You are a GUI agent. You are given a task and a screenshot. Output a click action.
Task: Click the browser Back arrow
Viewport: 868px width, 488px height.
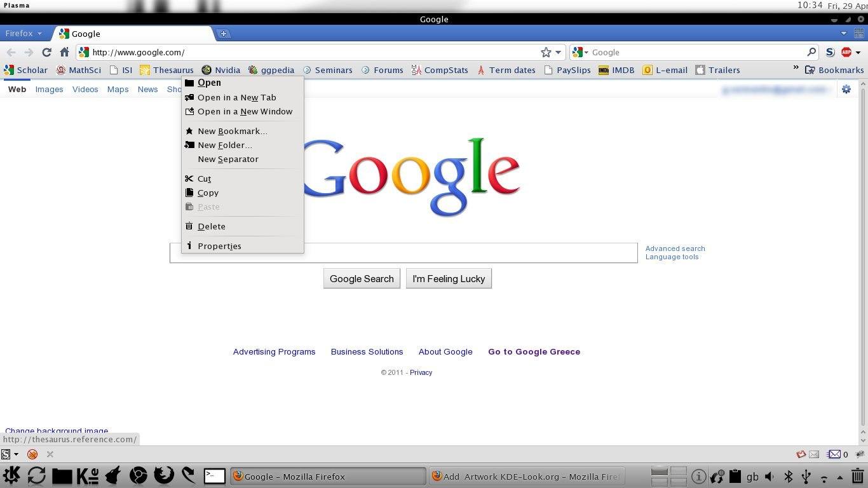(11, 52)
